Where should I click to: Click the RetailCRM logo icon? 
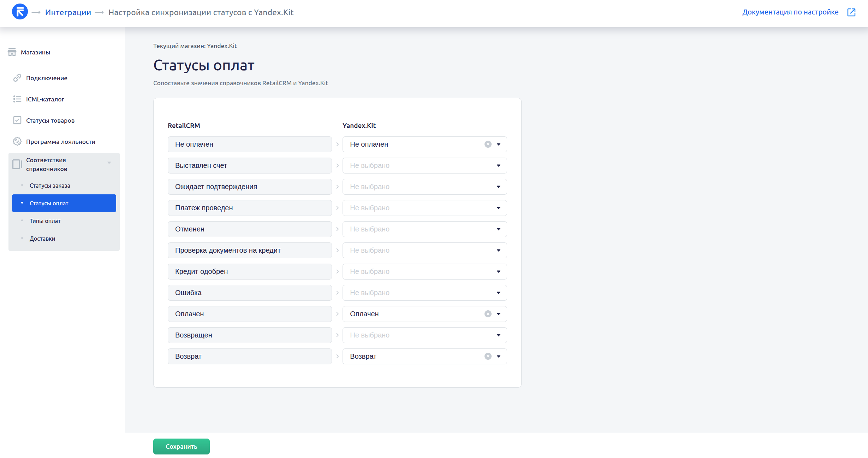tap(20, 12)
